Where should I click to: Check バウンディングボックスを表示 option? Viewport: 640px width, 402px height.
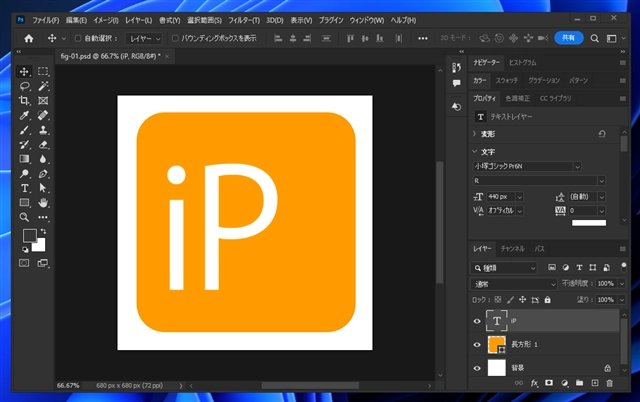(176, 38)
